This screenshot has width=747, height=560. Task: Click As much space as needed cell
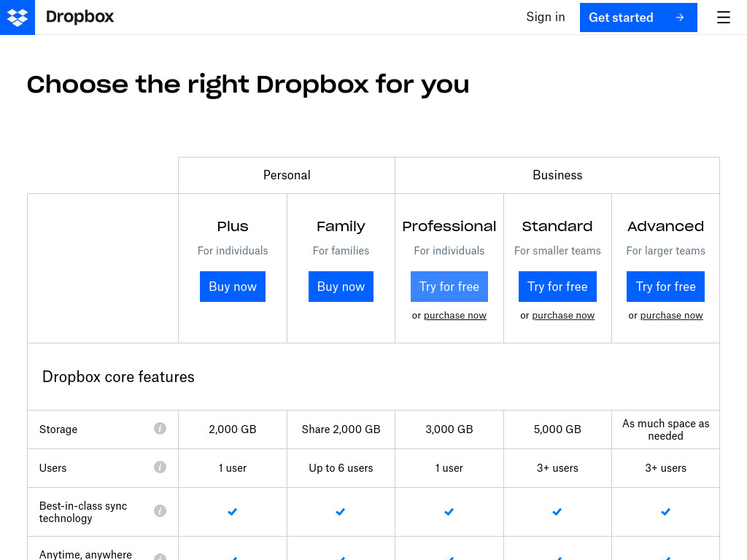pos(665,429)
